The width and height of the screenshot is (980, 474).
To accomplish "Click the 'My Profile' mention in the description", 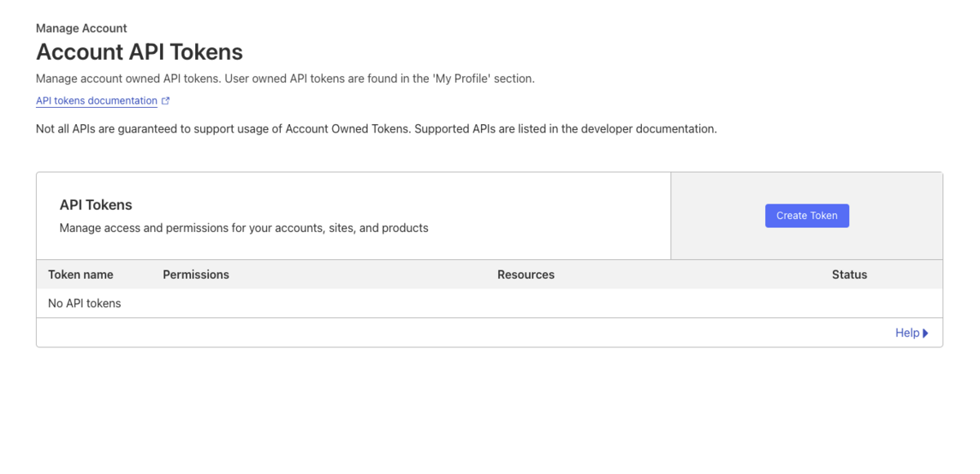I will pos(463,79).
